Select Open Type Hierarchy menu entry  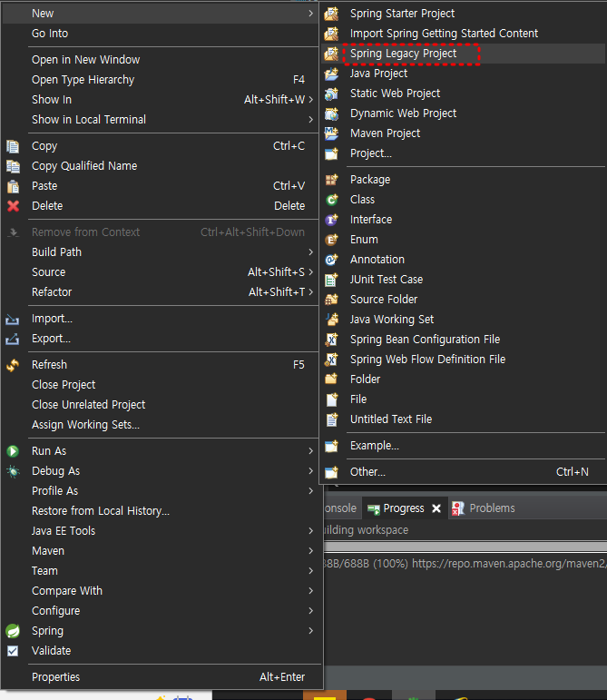[161, 80]
